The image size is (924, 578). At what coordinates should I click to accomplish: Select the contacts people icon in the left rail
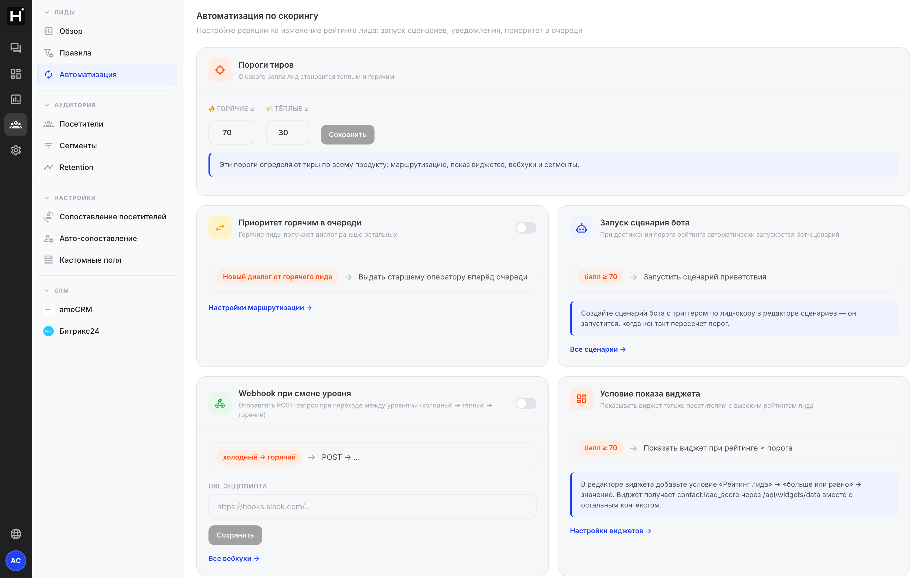coord(16,125)
